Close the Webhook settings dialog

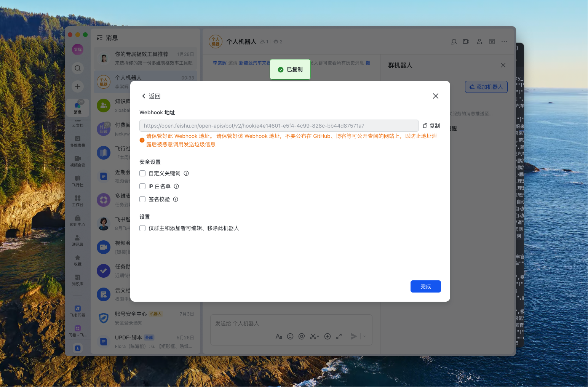[x=436, y=96]
